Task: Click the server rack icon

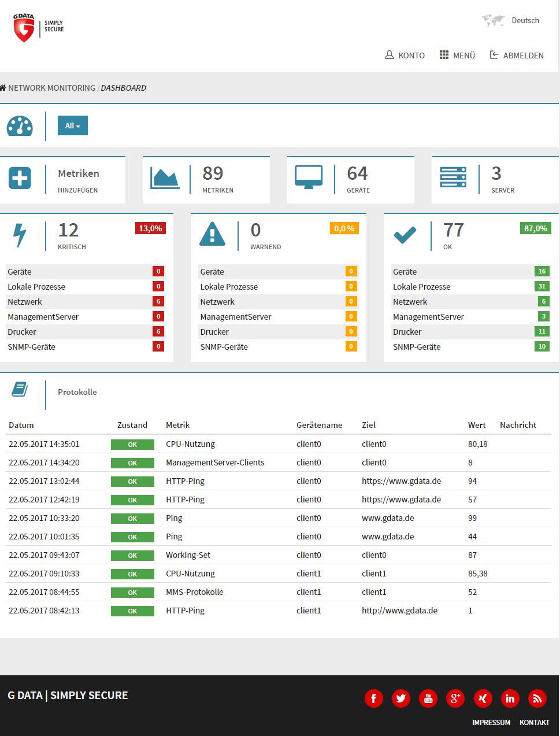Action: click(x=453, y=177)
